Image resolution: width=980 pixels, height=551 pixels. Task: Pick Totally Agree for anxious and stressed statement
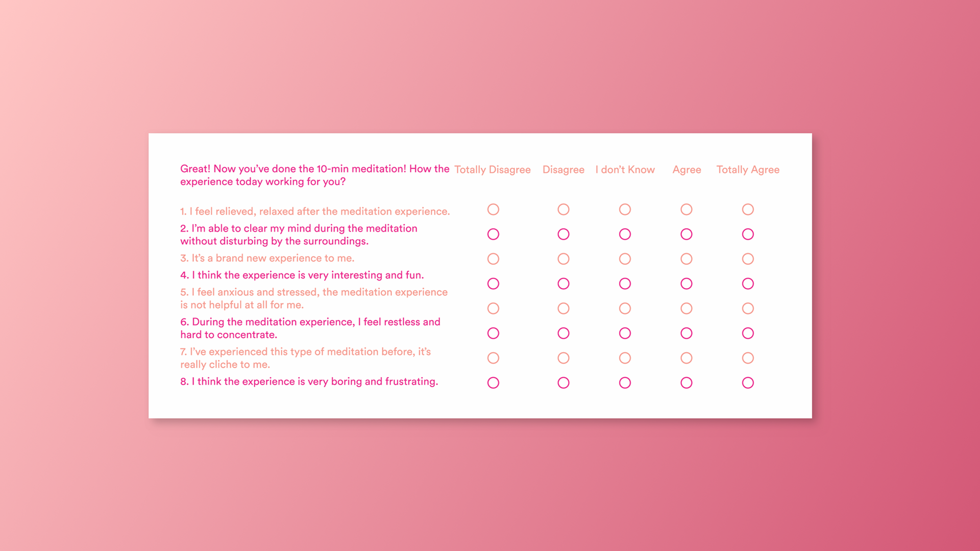coord(748,309)
